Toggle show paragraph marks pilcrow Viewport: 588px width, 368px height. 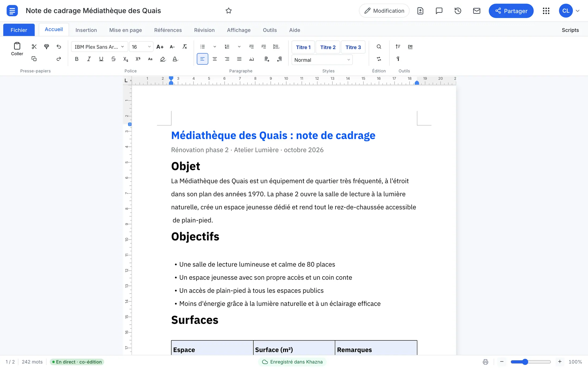pyautogui.click(x=398, y=59)
